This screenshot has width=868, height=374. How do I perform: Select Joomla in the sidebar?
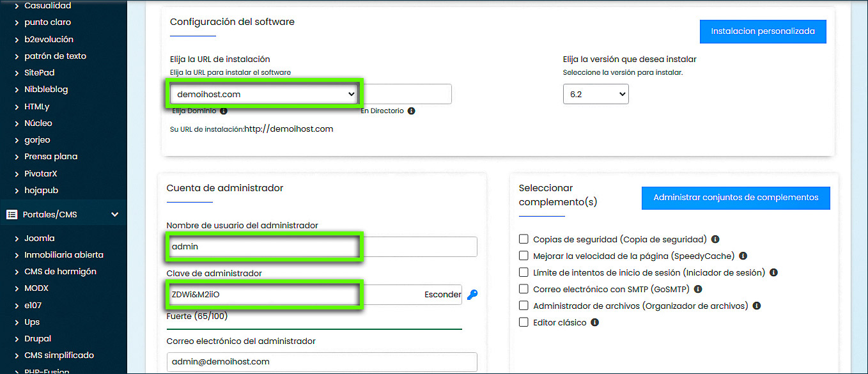tap(40, 238)
